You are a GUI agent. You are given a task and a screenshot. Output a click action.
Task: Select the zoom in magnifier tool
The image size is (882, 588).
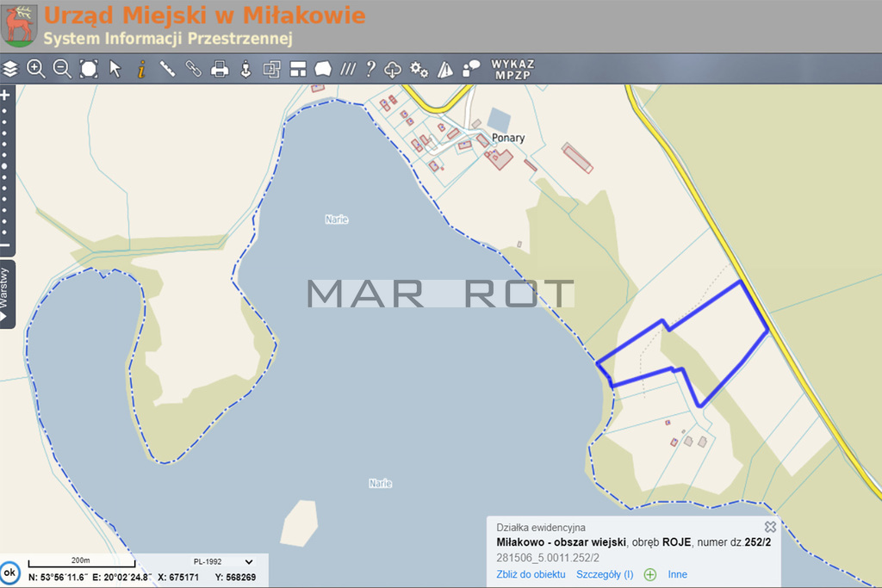click(x=35, y=69)
